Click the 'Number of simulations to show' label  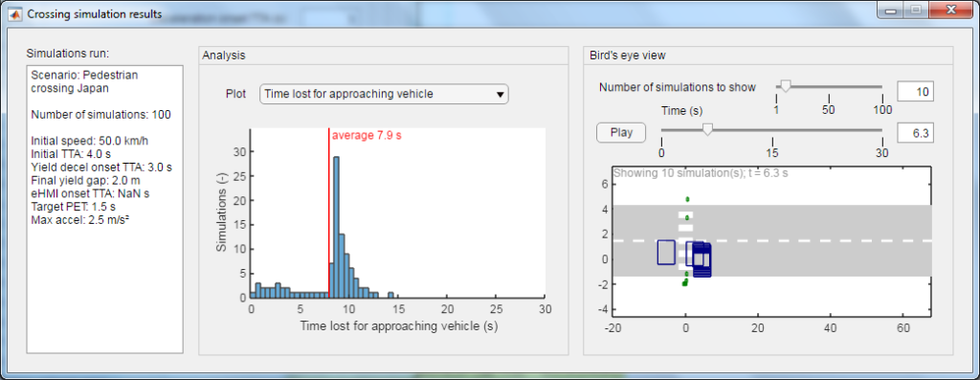point(678,87)
